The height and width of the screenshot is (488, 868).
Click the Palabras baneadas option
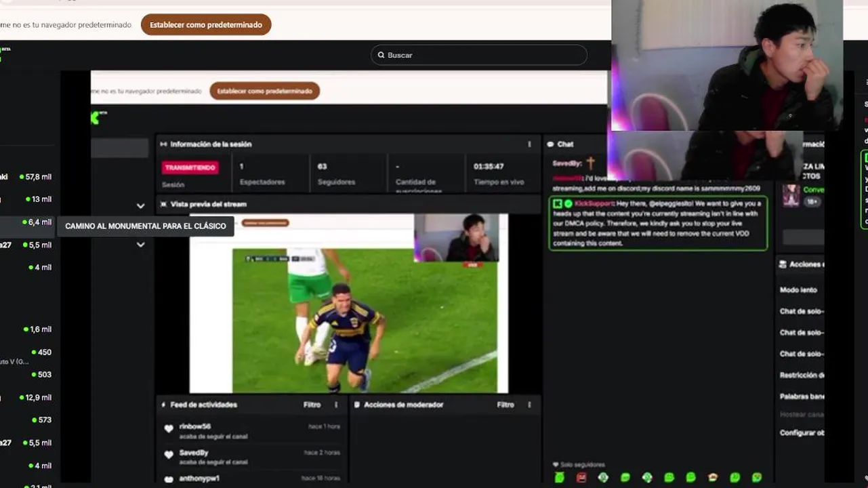click(x=802, y=396)
